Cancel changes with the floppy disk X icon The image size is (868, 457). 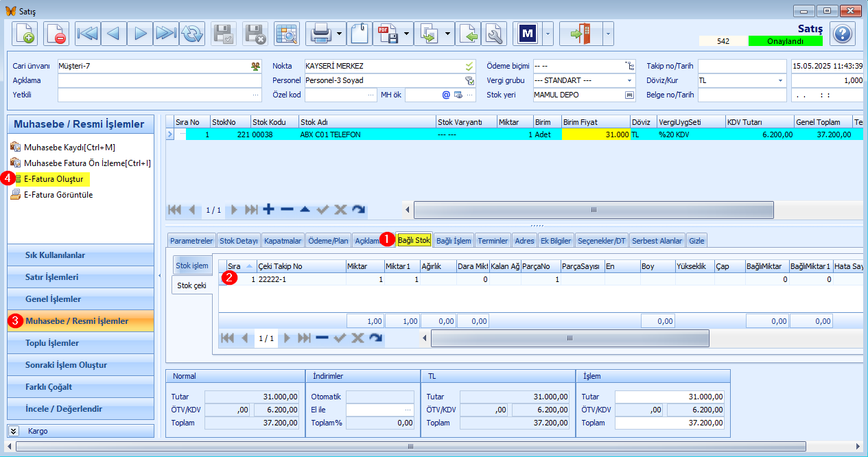255,33
